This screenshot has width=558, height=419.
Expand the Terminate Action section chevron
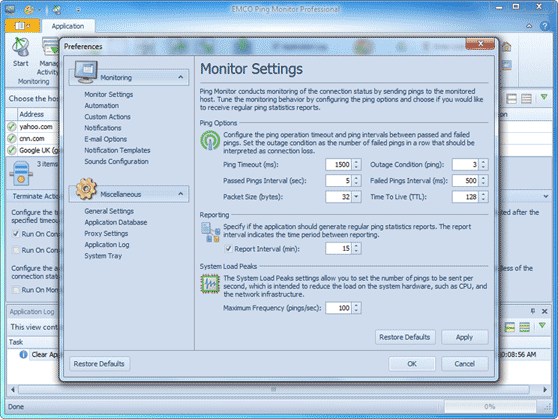pyautogui.click(x=546, y=196)
